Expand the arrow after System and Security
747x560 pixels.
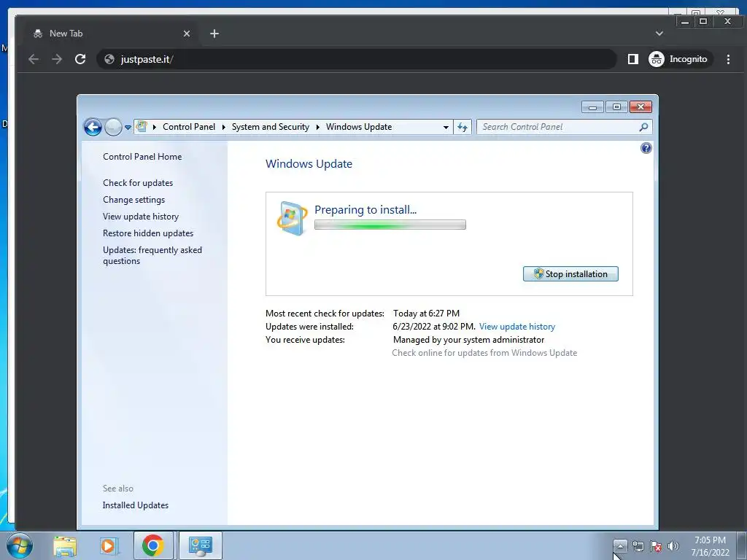(x=318, y=127)
